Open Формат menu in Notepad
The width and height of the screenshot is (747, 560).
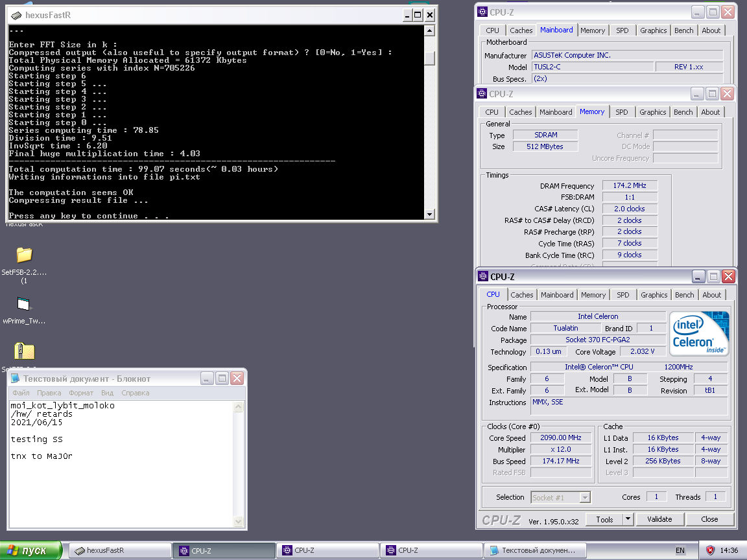pyautogui.click(x=81, y=393)
